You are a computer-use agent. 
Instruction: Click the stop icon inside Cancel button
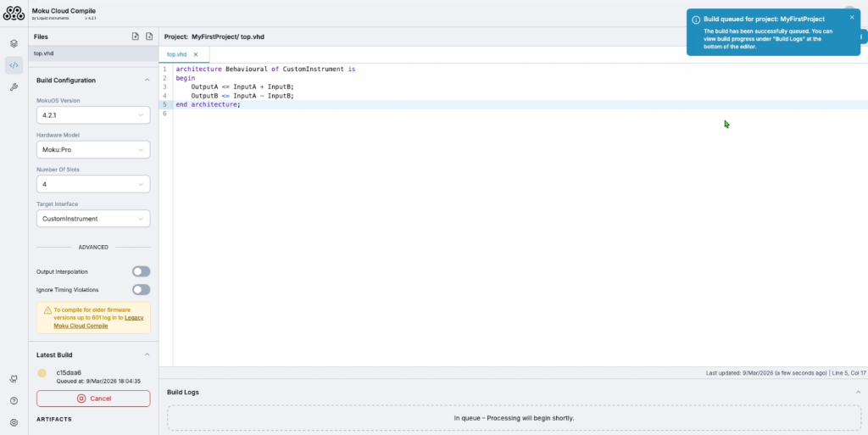pyautogui.click(x=81, y=399)
